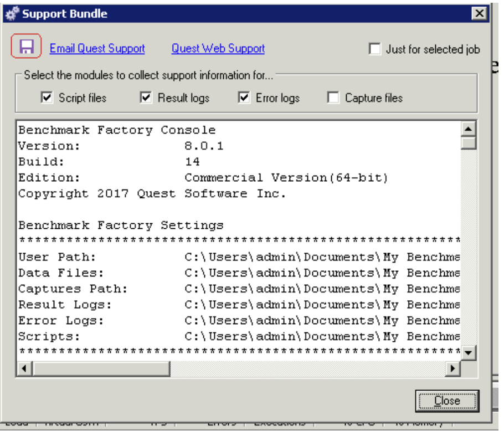Check Just for selected job
504x431 pixels.
click(x=374, y=49)
